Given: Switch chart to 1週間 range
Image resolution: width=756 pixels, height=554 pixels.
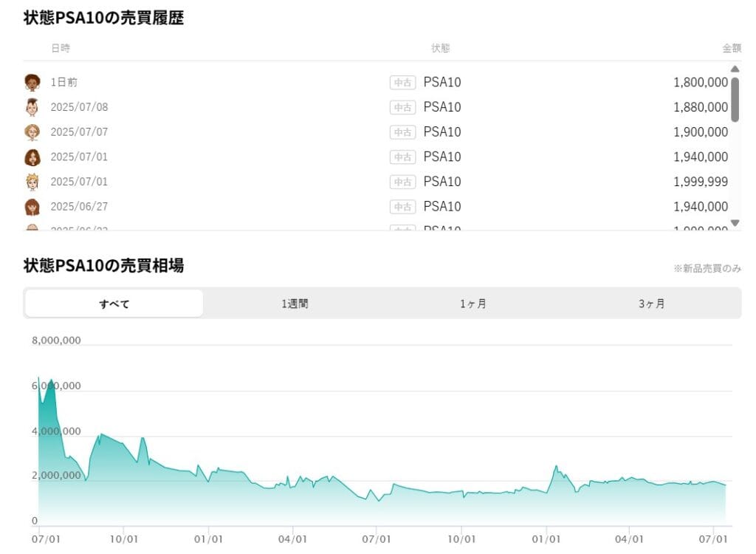Looking at the screenshot, I should click(x=295, y=304).
